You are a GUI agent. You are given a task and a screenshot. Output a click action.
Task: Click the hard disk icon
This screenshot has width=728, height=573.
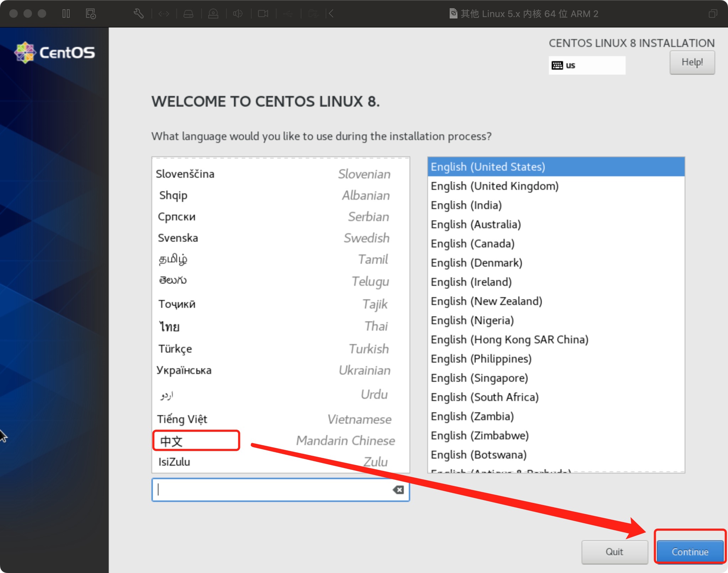point(188,14)
